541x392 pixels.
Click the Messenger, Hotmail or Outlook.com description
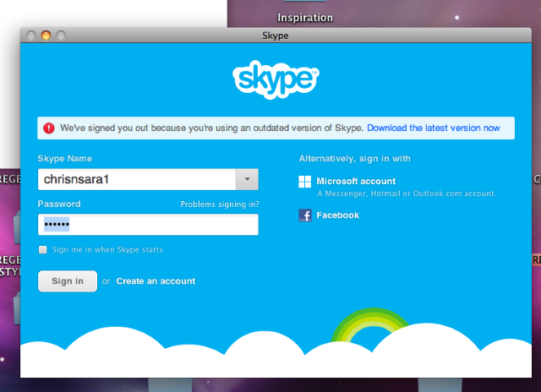(407, 193)
